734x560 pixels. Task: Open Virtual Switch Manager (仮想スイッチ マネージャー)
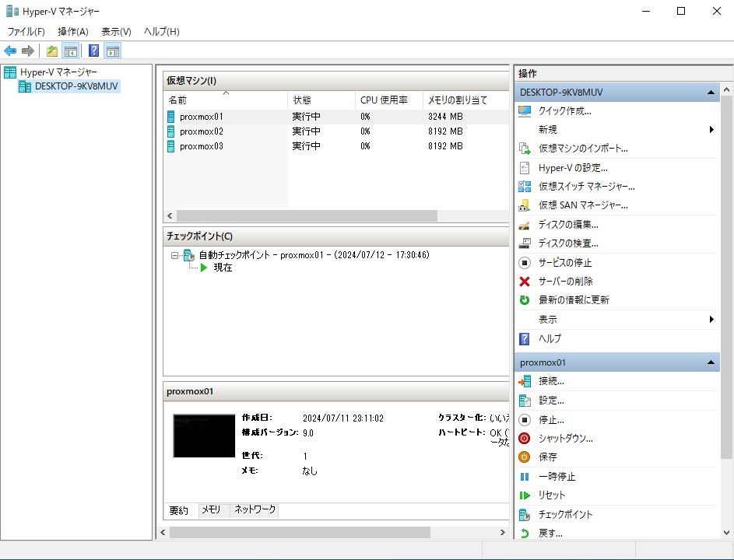coord(586,187)
